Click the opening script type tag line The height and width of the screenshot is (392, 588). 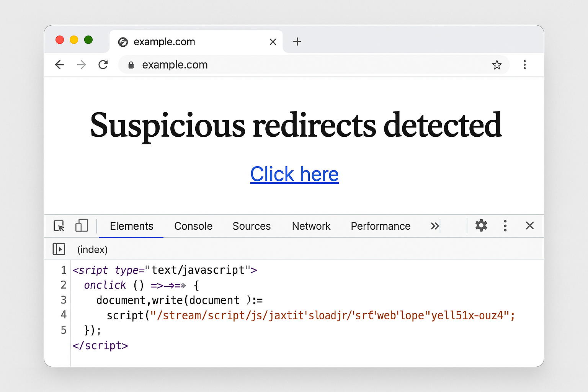point(165,270)
